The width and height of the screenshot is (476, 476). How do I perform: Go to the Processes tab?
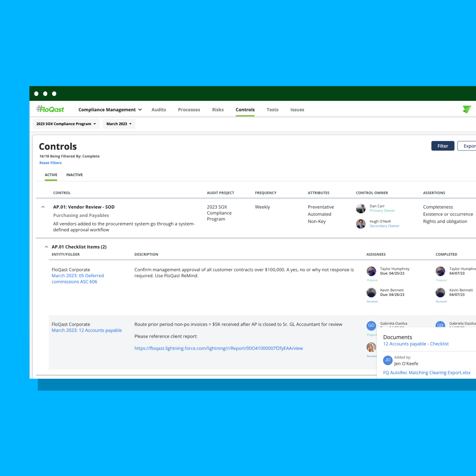(189, 110)
